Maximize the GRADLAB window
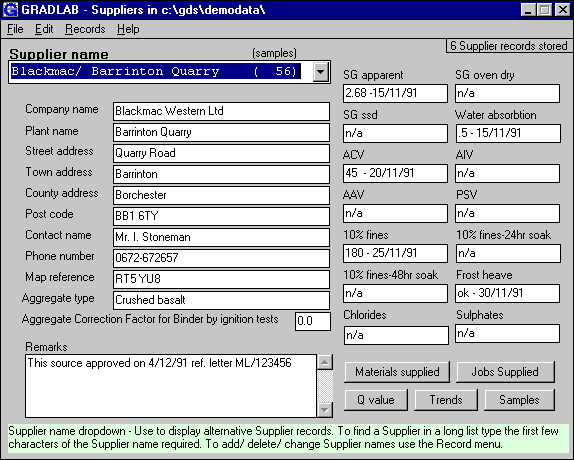 click(x=545, y=10)
